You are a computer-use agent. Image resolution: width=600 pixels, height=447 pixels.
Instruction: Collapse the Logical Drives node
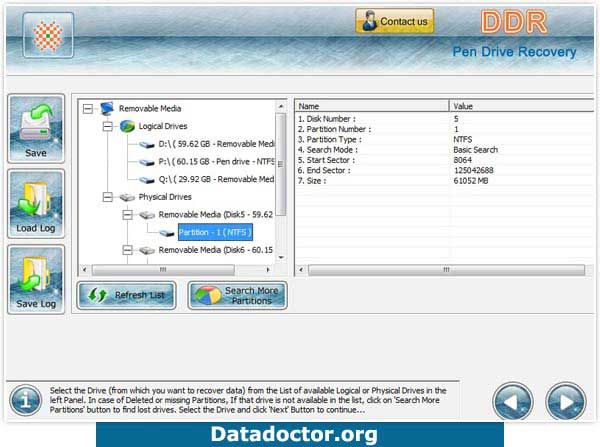click(108, 126)
